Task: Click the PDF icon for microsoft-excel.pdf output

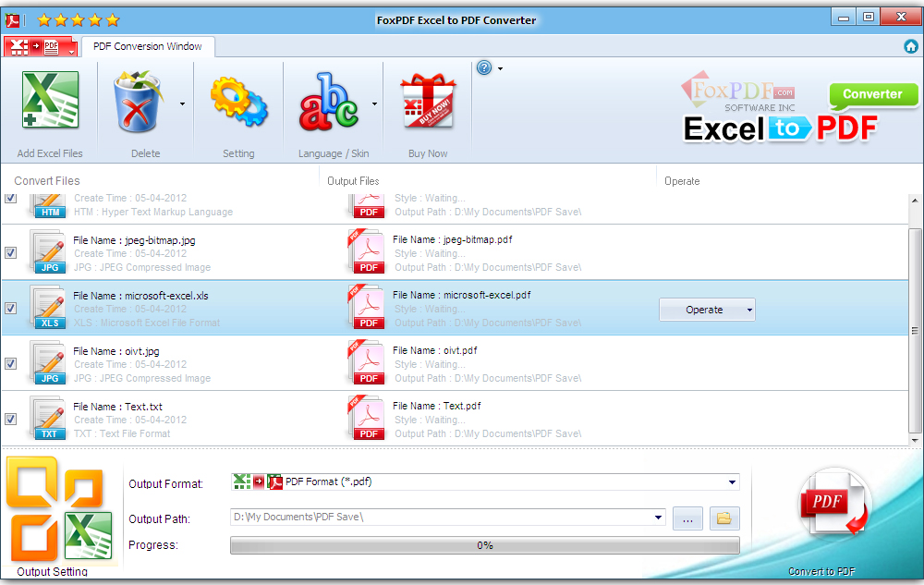Action: 366,307
